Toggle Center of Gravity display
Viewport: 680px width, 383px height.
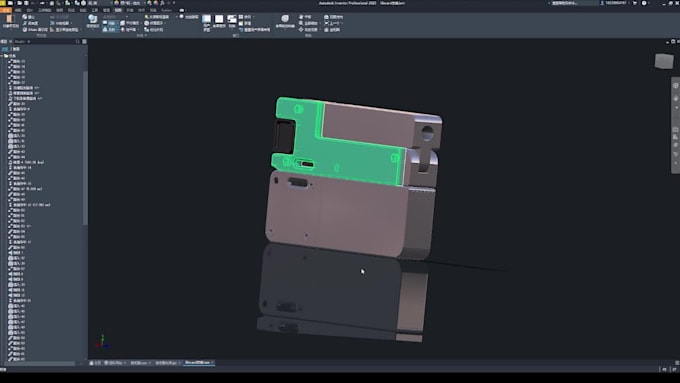pyautogui.click(x=29, y=16)
